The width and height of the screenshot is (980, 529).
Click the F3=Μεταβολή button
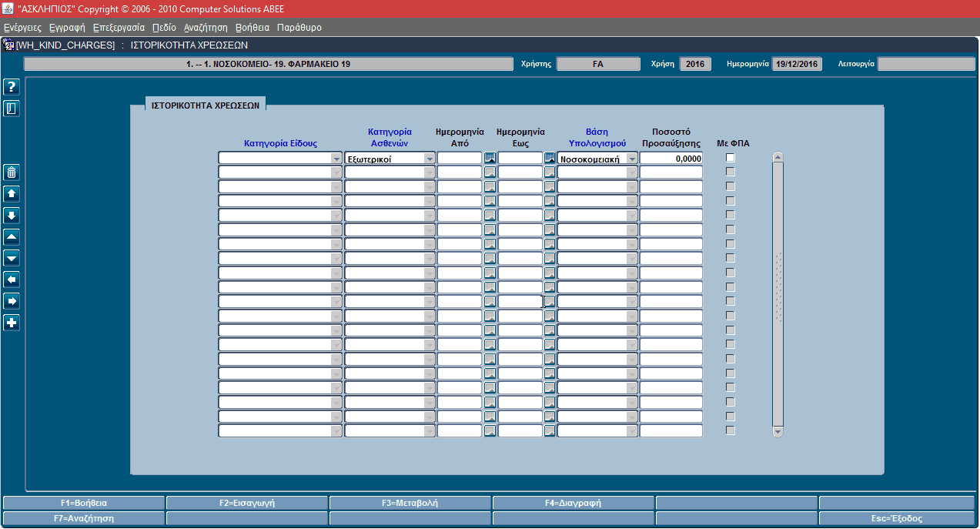[410, 503]
